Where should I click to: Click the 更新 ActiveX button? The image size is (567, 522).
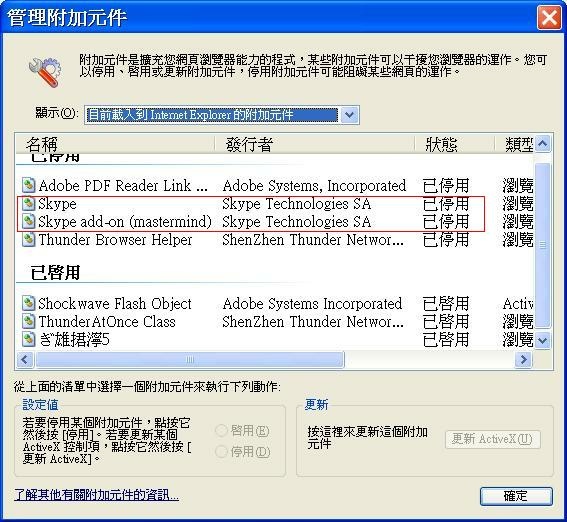493,439
